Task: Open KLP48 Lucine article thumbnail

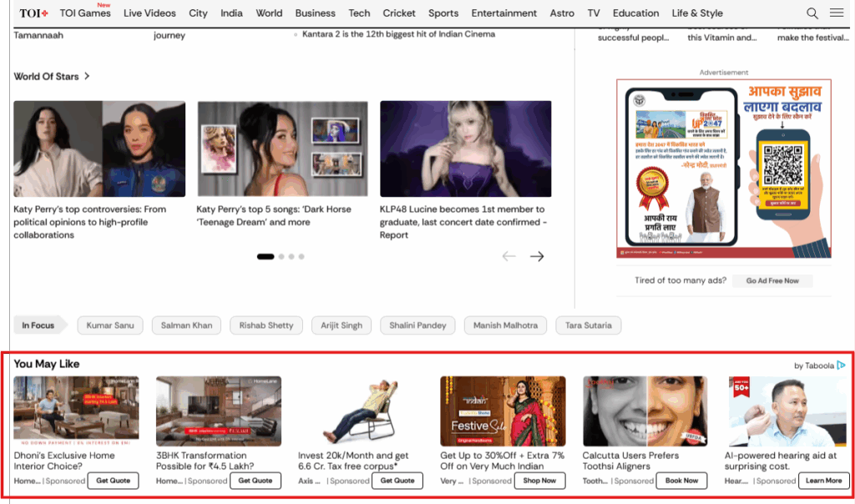Action: [465, 149]
